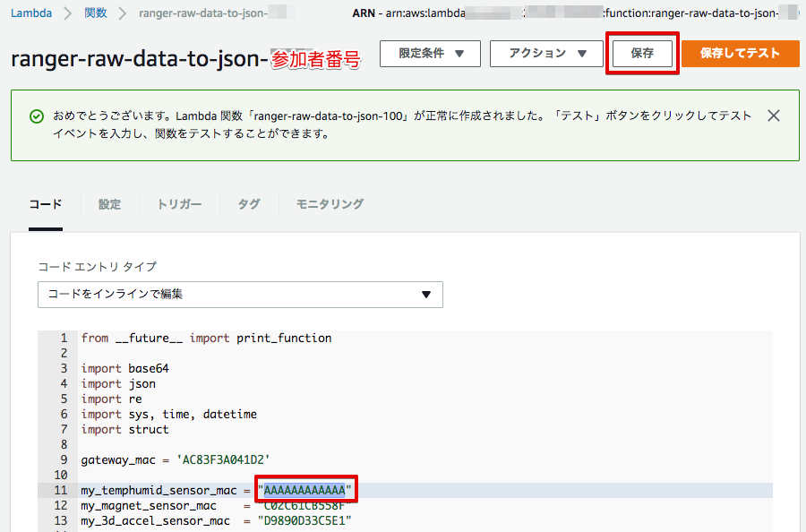The height and width of the screenshot is (532, 806).
Task: Click the ARN text in the header
Action: click(575, 13)
